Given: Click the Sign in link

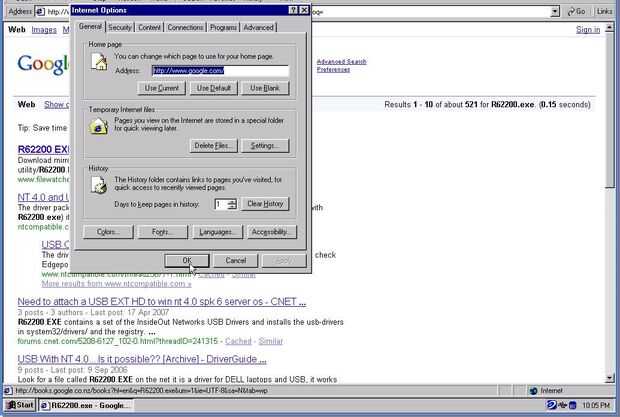Looking at the screenshot, I should click(588, 30).
